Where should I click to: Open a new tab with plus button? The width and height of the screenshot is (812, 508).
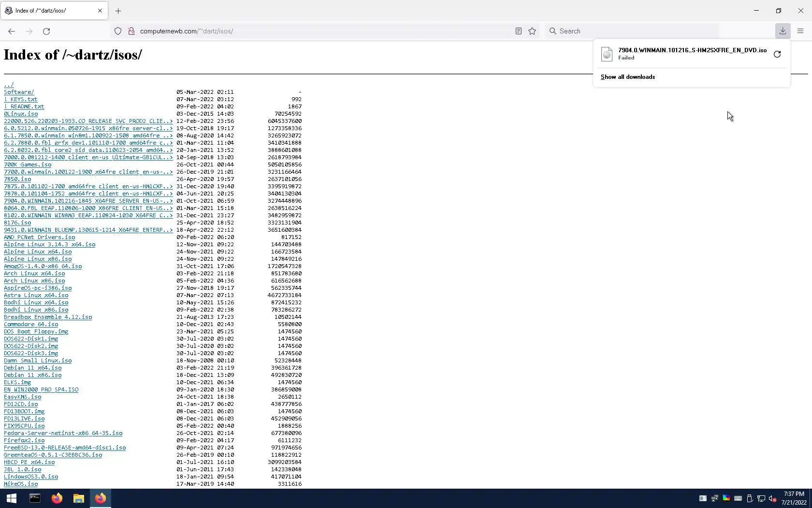(x=118, y=11)
